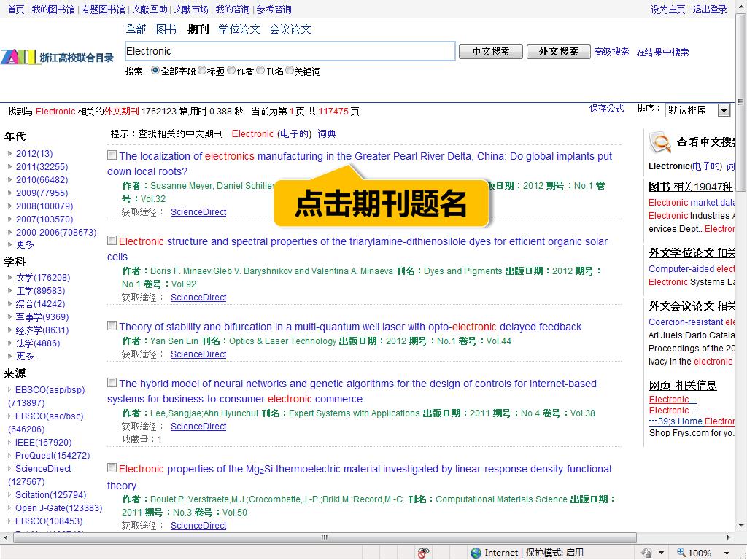The image size is (747, 560).
Task: Click the Electronic search input field
Action: (290, 52)
